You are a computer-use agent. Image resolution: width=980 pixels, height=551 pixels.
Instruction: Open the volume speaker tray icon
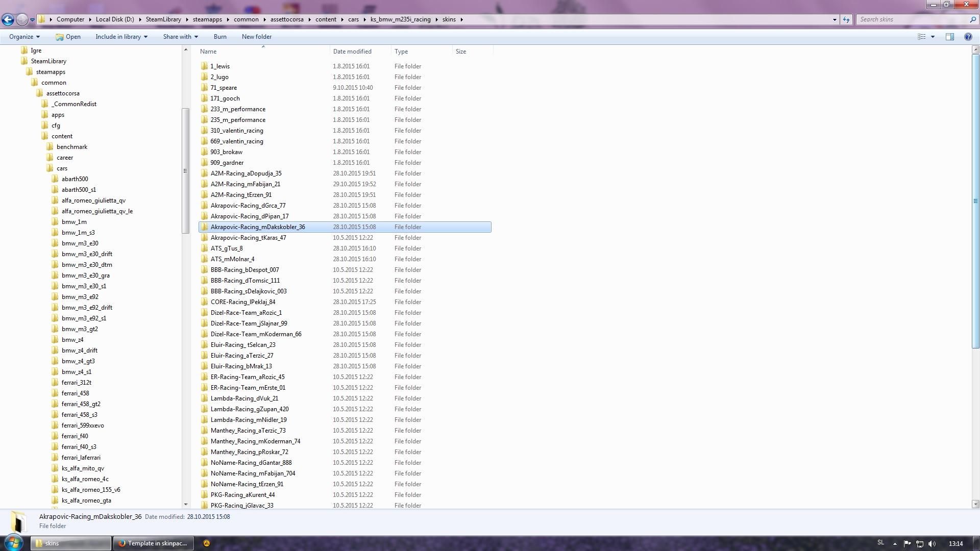point(932,544)
